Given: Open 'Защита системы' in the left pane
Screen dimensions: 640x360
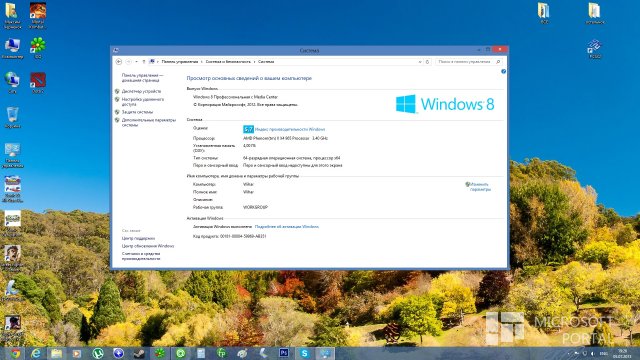Looking at the screenshot, I should [x=137, y=112].
